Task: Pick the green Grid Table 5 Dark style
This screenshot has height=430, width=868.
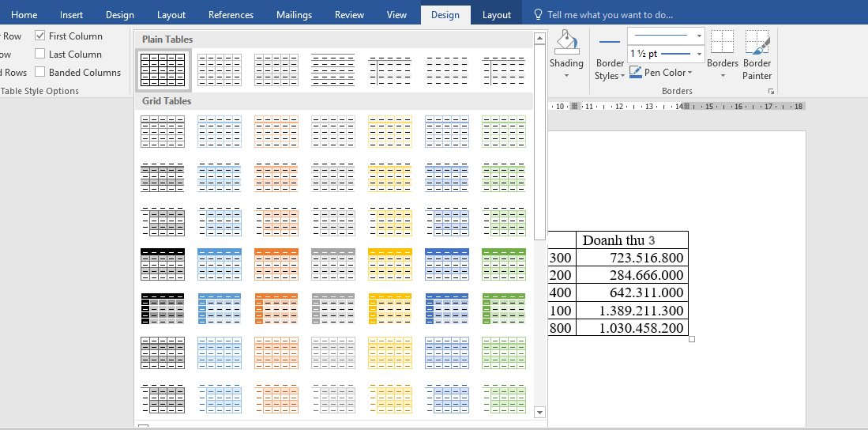Action: pyautogui.click(x=503, y=308)
